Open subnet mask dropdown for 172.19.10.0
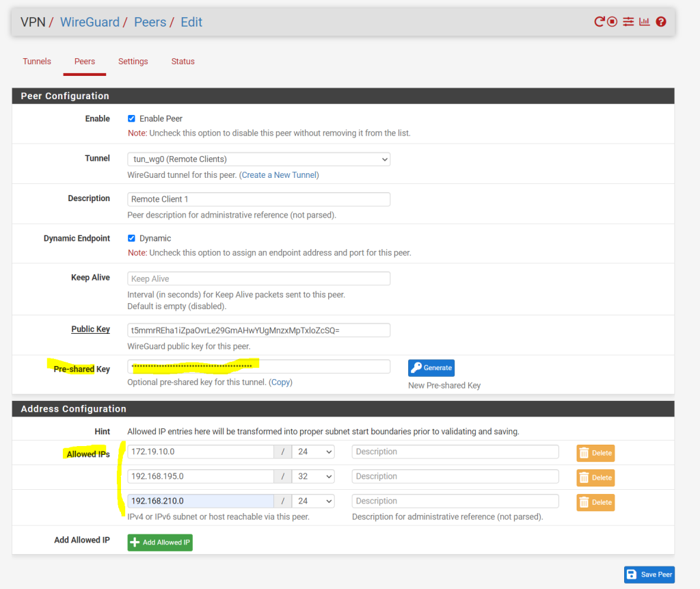Screen dimensions: 700x589 [313, 451]
